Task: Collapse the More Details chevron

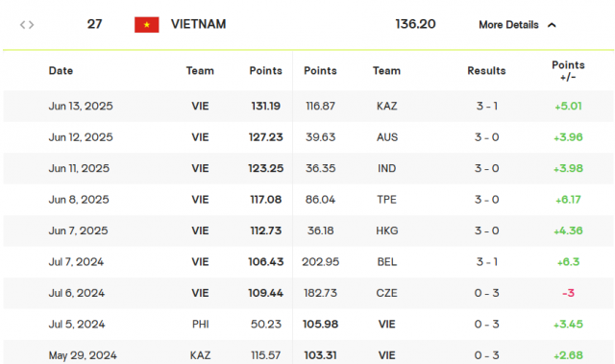Action: click(552, 25)
